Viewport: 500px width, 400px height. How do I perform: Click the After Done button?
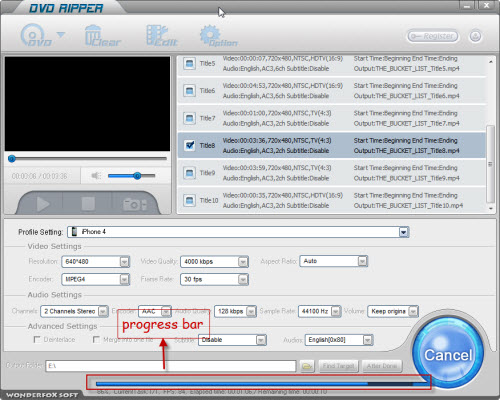[x=382, y=366]
